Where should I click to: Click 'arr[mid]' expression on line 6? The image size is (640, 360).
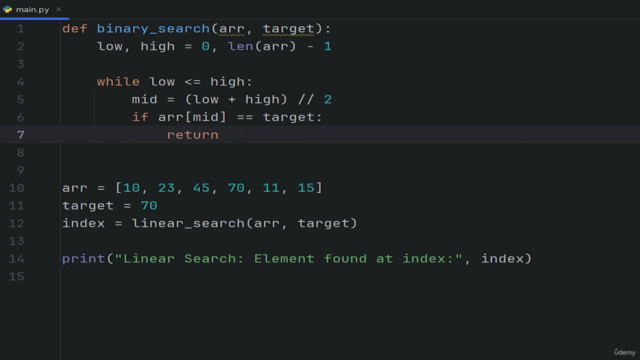click(192, 117)
